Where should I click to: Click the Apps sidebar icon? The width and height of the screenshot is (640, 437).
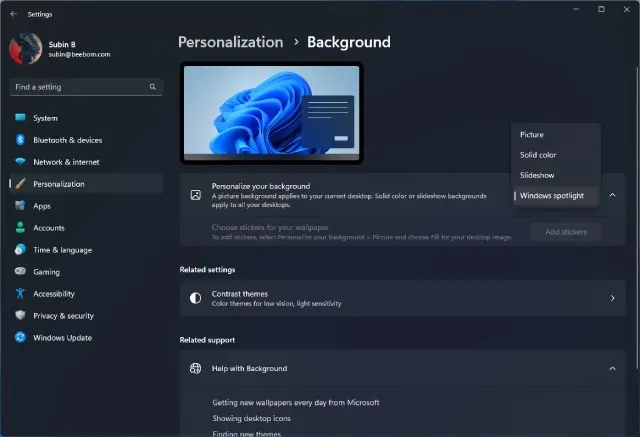click(20, 206)
